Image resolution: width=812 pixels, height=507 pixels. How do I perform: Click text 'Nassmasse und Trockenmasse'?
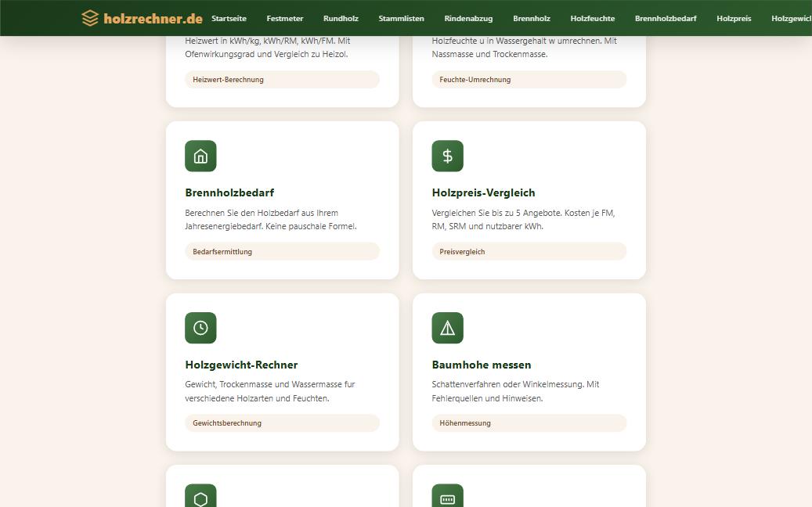tap(489, 54)
